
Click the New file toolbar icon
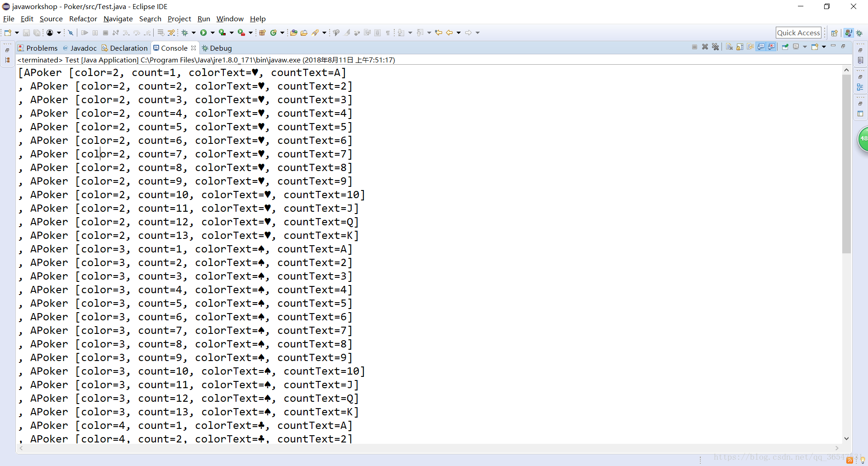[8, 33]
